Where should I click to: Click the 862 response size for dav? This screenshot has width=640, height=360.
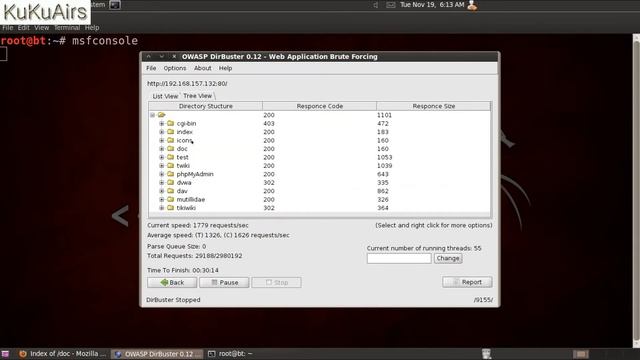point(382,191)
